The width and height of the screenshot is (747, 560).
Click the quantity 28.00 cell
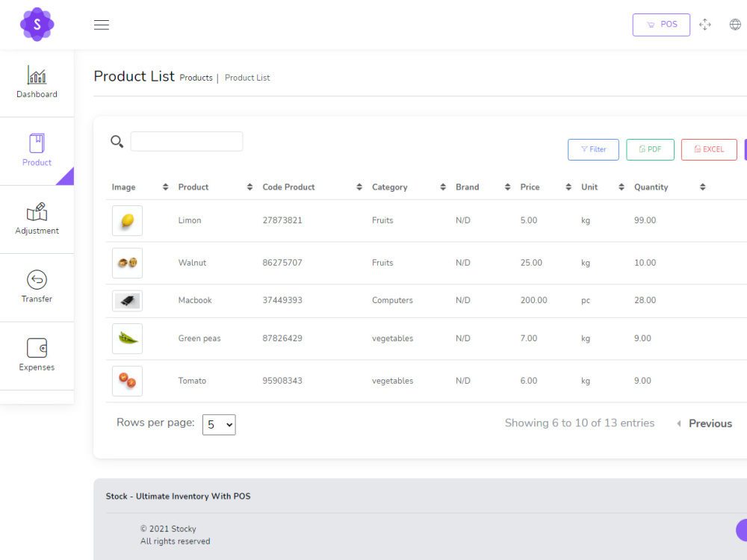(645, 300)
